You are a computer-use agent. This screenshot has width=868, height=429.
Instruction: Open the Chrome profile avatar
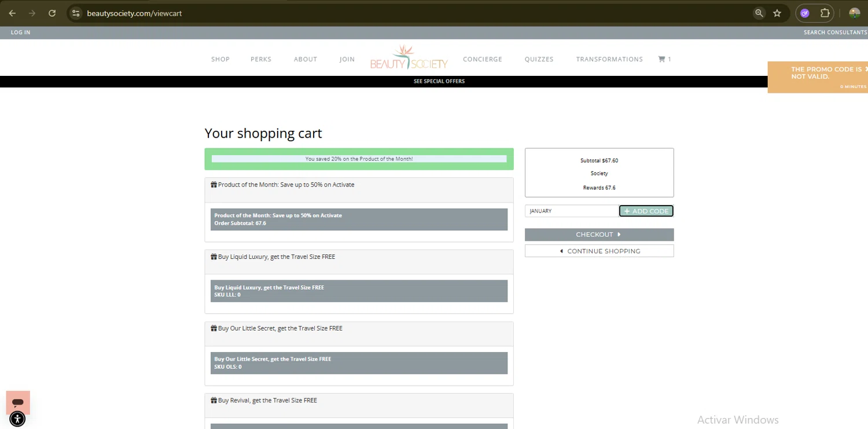[854, 13]
